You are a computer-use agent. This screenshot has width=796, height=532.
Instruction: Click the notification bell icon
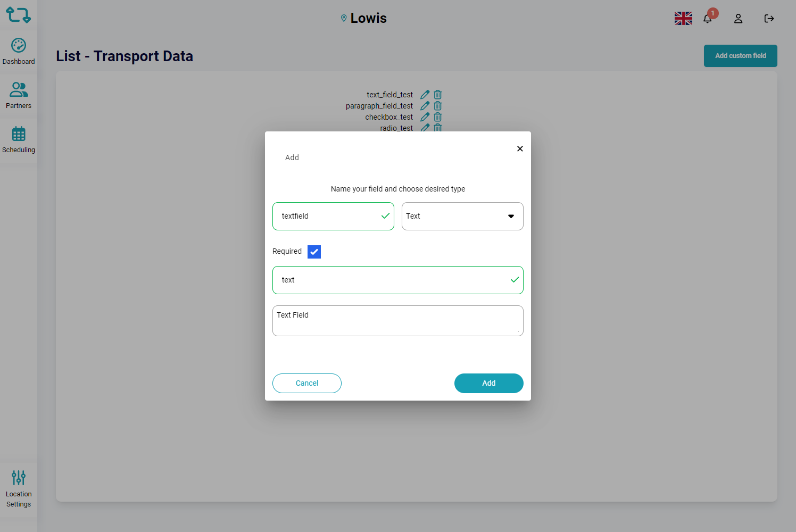point(708,19)
